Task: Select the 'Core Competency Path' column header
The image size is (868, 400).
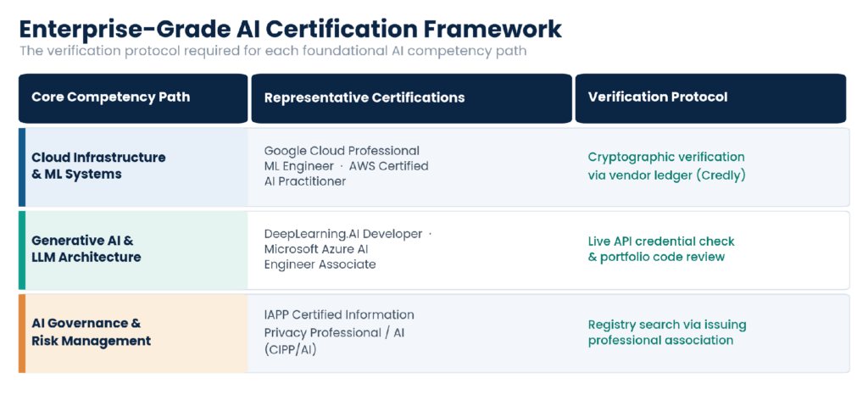Action: pos(133,98)
